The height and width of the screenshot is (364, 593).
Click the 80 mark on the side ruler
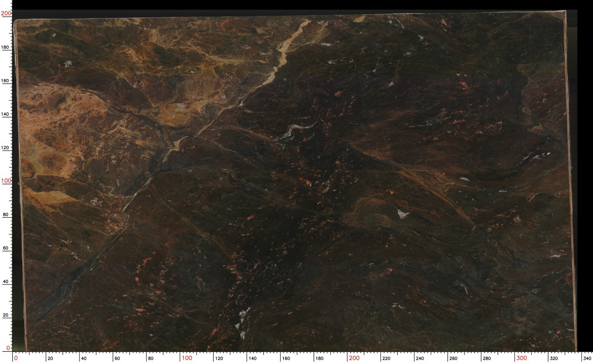click(6, 214)
